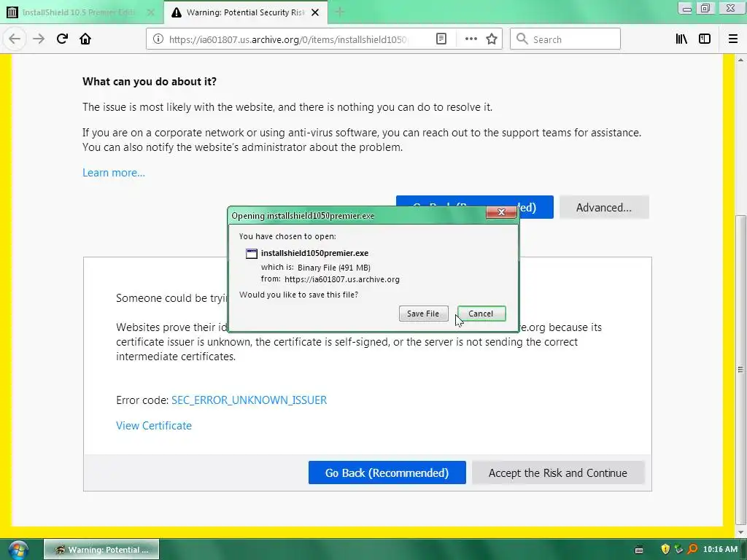Click Save File in download dialog
This screenshot has height=560, width=747.
click(423, 314)
